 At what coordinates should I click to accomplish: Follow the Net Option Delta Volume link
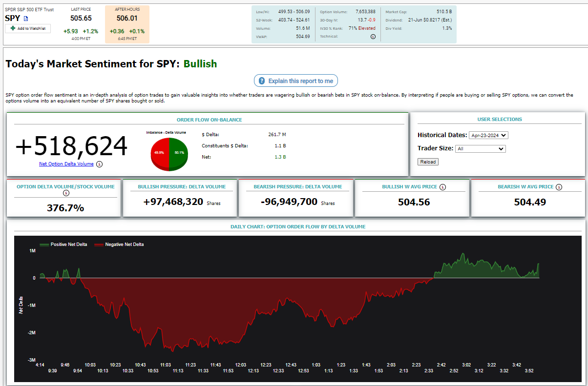(x=66, y=164)
